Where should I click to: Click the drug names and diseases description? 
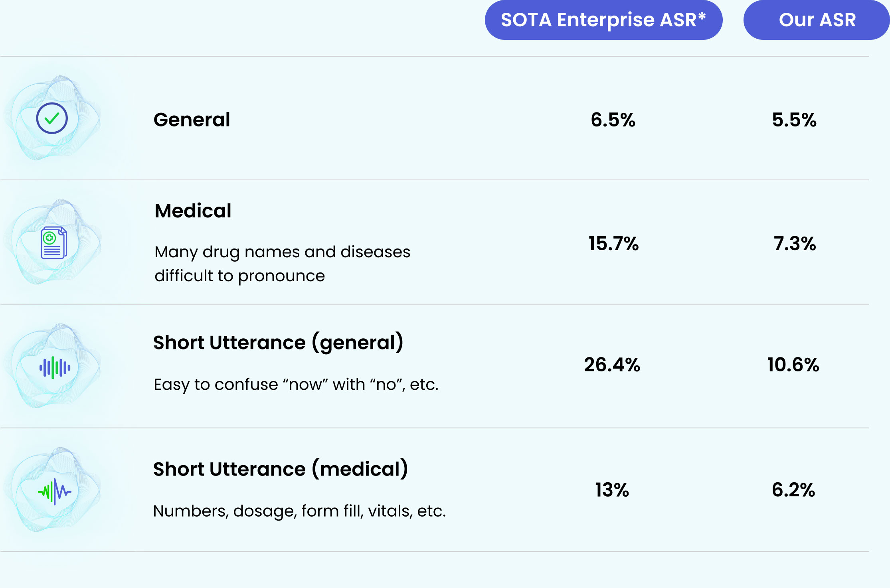click(x=282, y=264)
